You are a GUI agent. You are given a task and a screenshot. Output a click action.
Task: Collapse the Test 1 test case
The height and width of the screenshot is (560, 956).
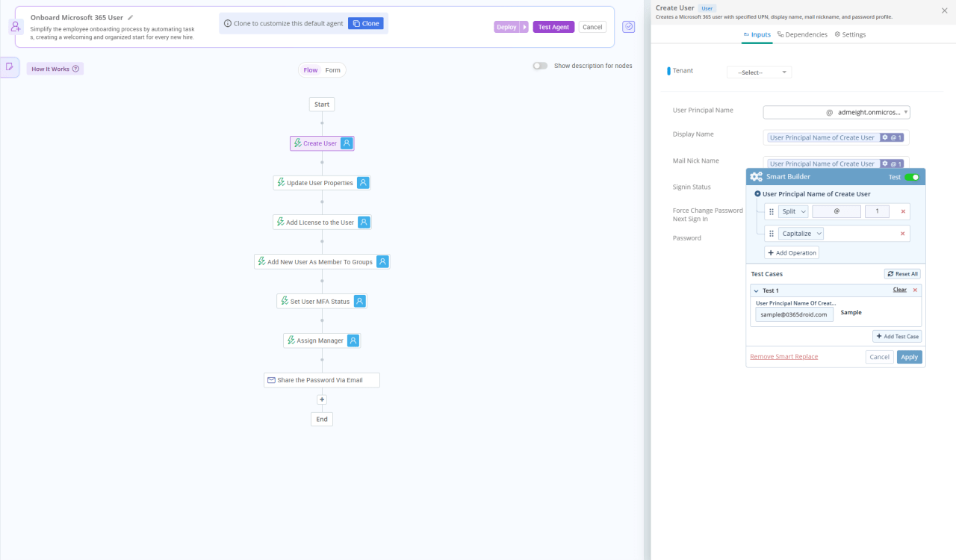tap(756, 290)
